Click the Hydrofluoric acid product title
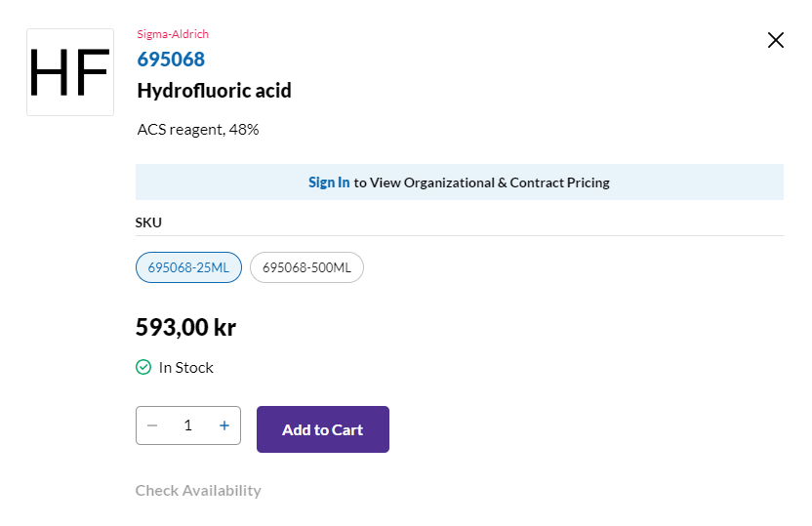Viewport: 812px width, 526px height. [x=214, y=91]
